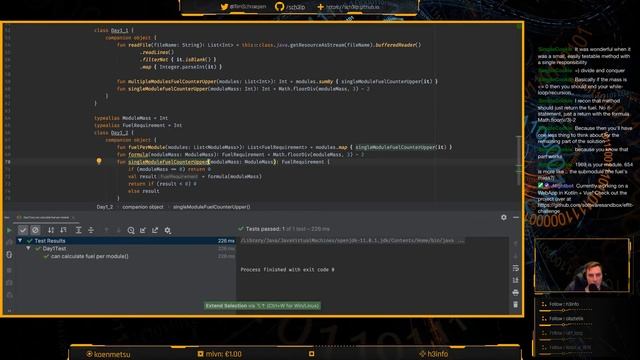This screenshot has width=640, height=360.
Task: Toggle show passed tests checkmark button
Action: coord(23,230)
